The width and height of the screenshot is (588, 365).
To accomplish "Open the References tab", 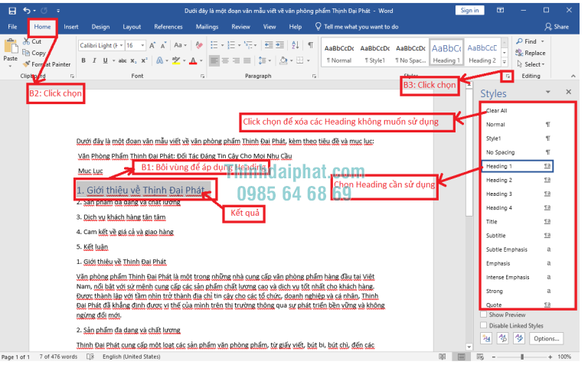I will point(168,27).
